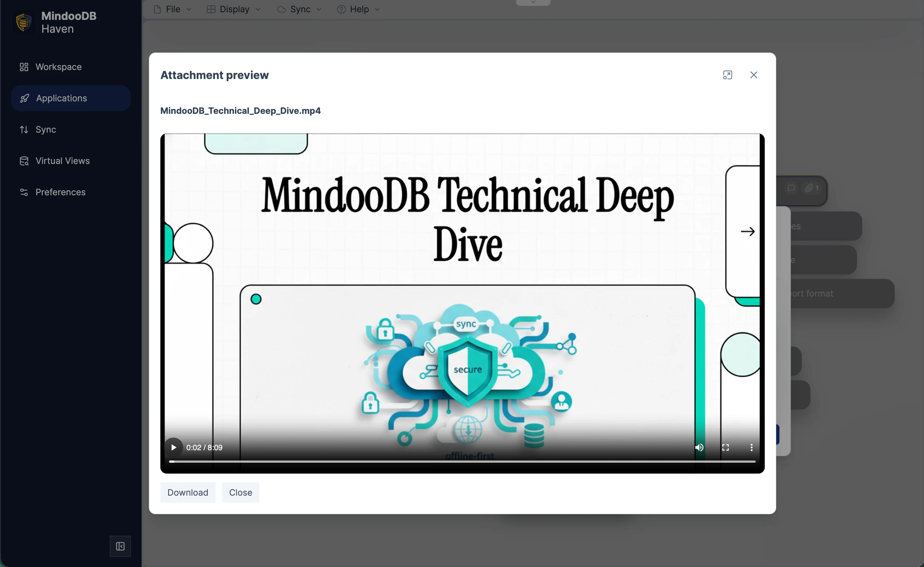The image size is (924, 567).
Task: Open Preferences from the sidebar icon
Action: [x=24, y=192]
